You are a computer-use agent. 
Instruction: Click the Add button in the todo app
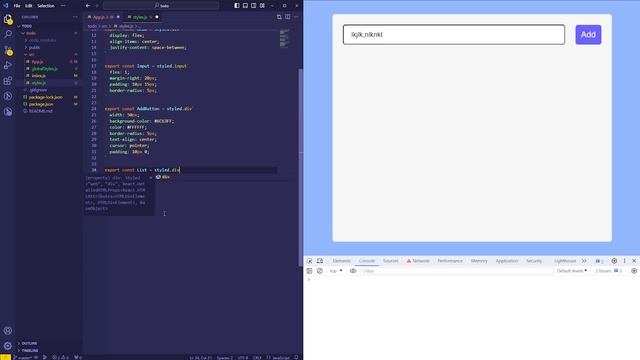click(x=588, y=35)
